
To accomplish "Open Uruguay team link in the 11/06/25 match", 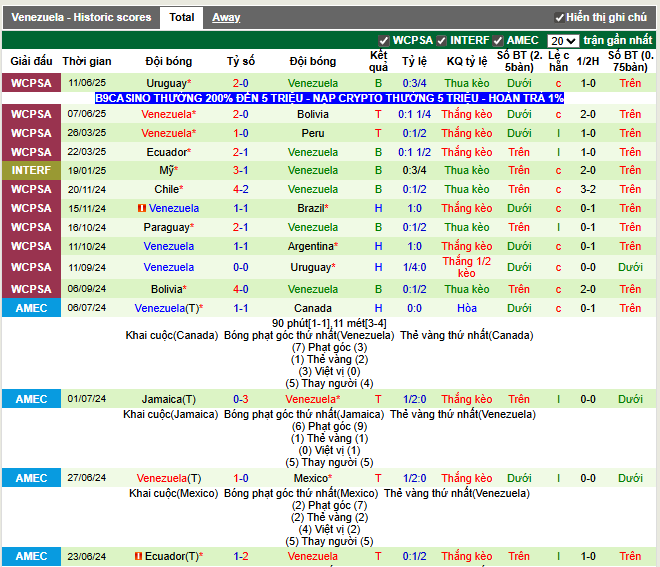I will 169,83.
